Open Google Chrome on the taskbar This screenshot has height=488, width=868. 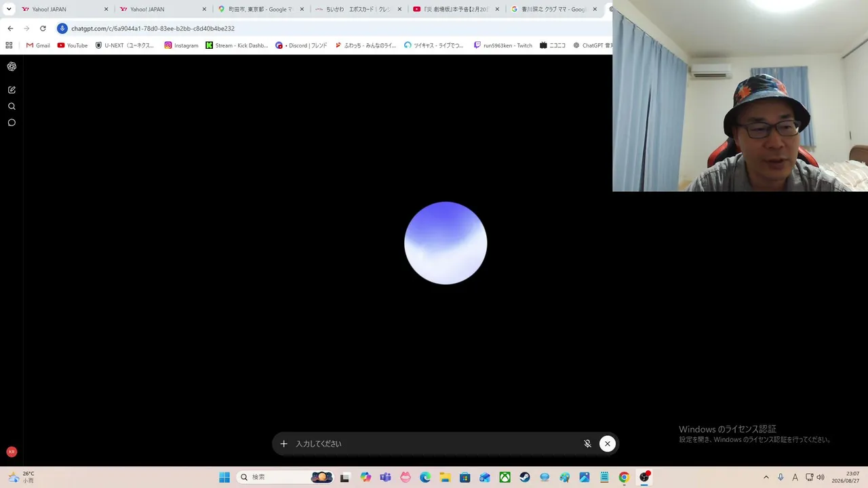[624, 477]
